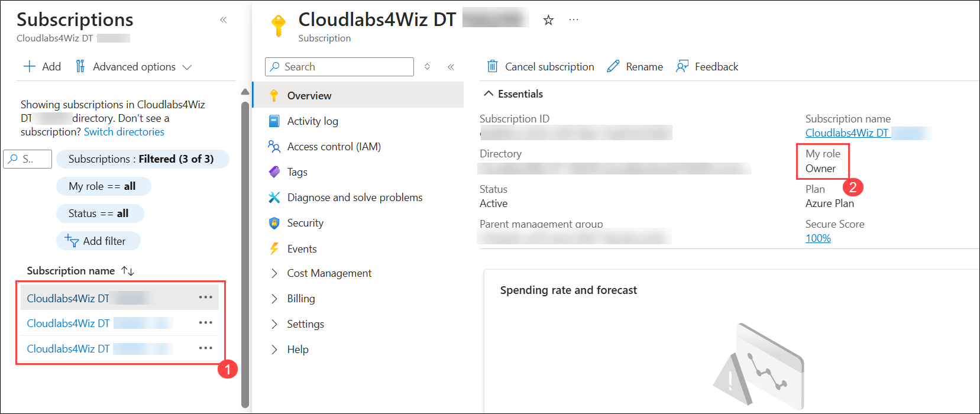Click Subscriptions Filtered (3 of 3) pill
The image size is (980, 414).
[x=143, y=159]
